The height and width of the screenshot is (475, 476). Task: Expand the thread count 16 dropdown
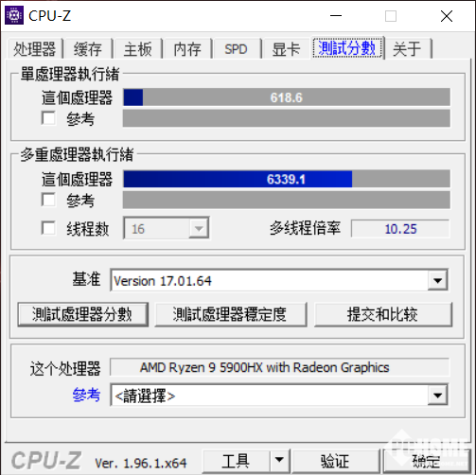coord(199,228)
